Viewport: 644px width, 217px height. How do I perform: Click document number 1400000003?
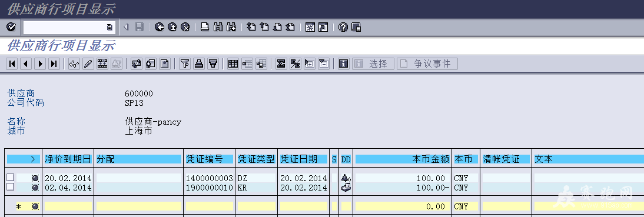[x=210, y=178]
